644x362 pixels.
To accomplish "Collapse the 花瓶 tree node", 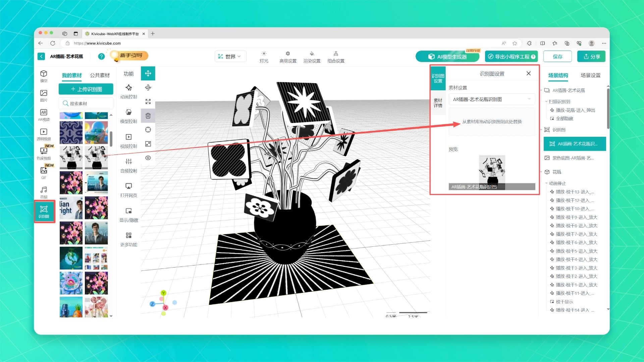I will click(x=541, y=172).
